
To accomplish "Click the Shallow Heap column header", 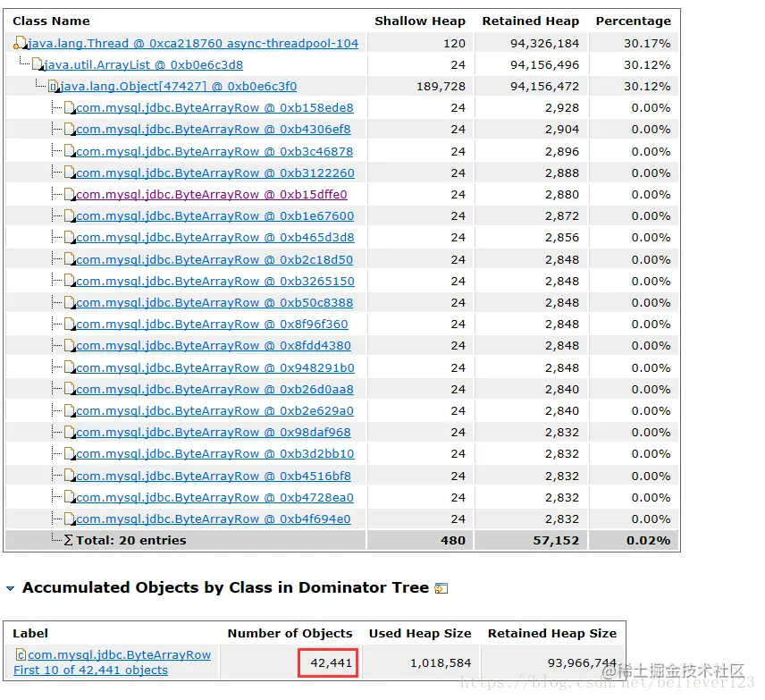I will 420,21.
